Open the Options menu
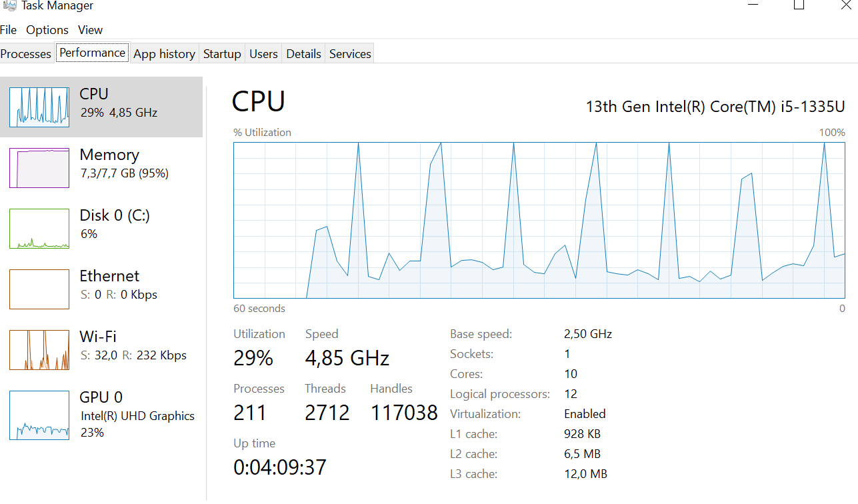The height and width of the screenshot is (504, 858). pyautogui.click(x=47, y=30)
